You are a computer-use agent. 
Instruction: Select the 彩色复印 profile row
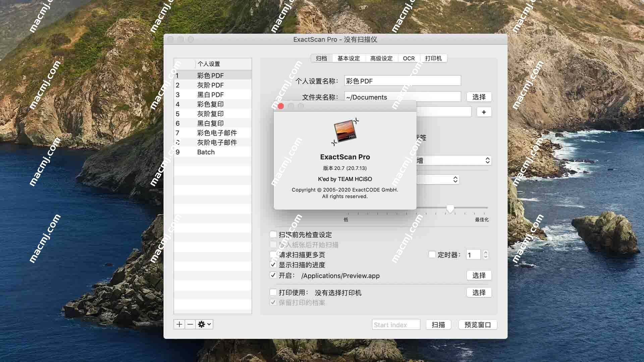[x=213, y=104]
